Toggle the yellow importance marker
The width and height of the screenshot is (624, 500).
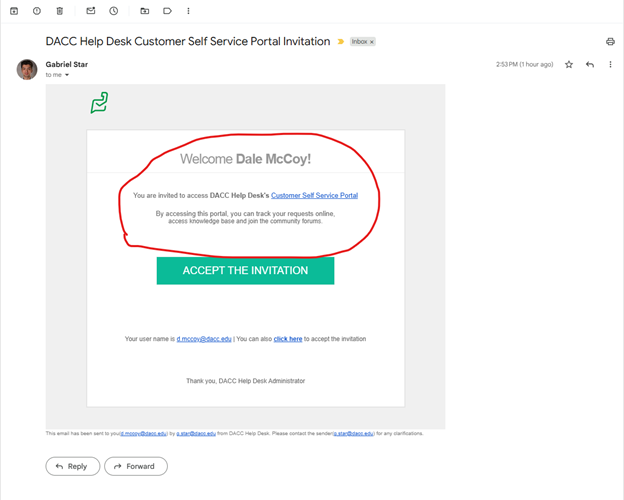pos(341,41)
